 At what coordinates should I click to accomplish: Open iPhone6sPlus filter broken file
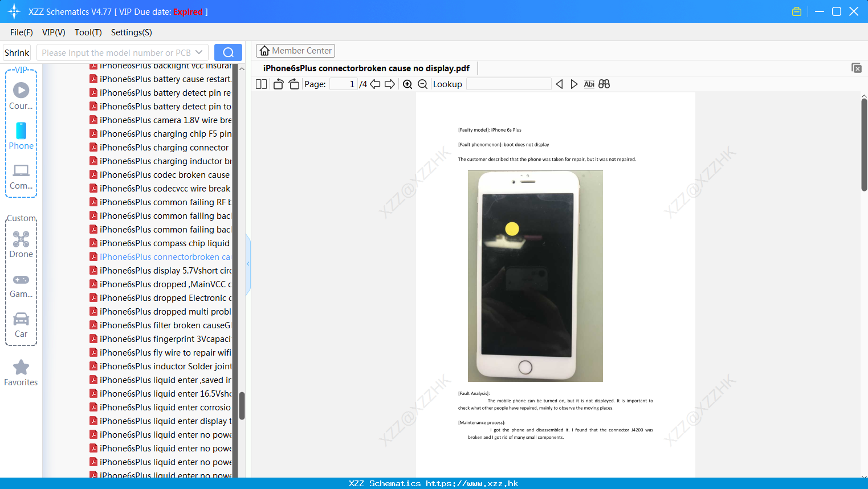point(161,325)
